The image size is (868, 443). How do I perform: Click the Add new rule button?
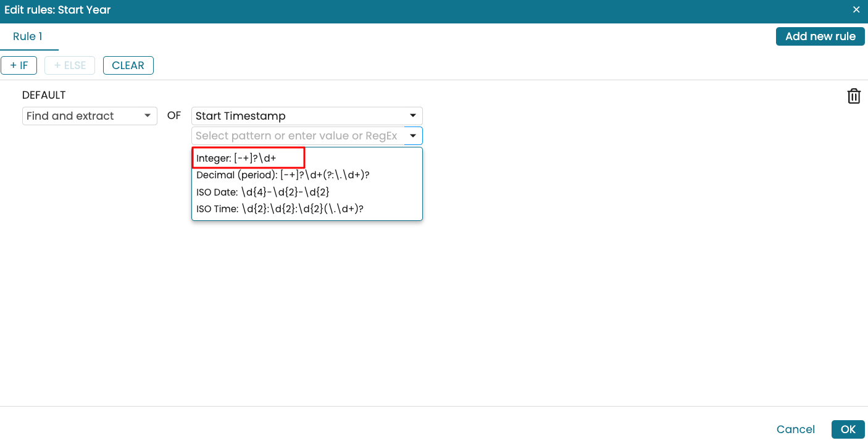pos(820,36)
